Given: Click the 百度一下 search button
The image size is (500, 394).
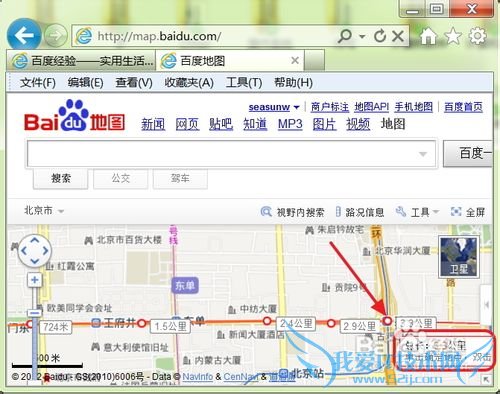Looking at the screenshot, I should 468,154.
